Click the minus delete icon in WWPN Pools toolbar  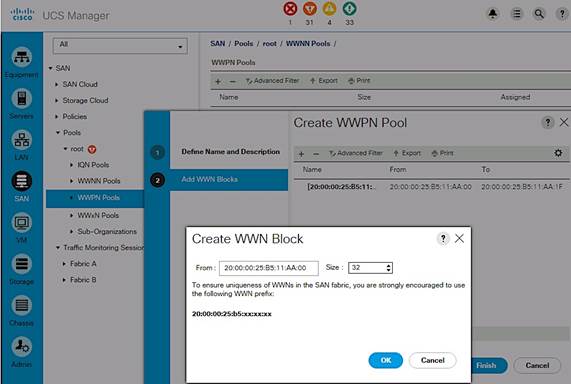pyautogui.click(x=232, y=81)
